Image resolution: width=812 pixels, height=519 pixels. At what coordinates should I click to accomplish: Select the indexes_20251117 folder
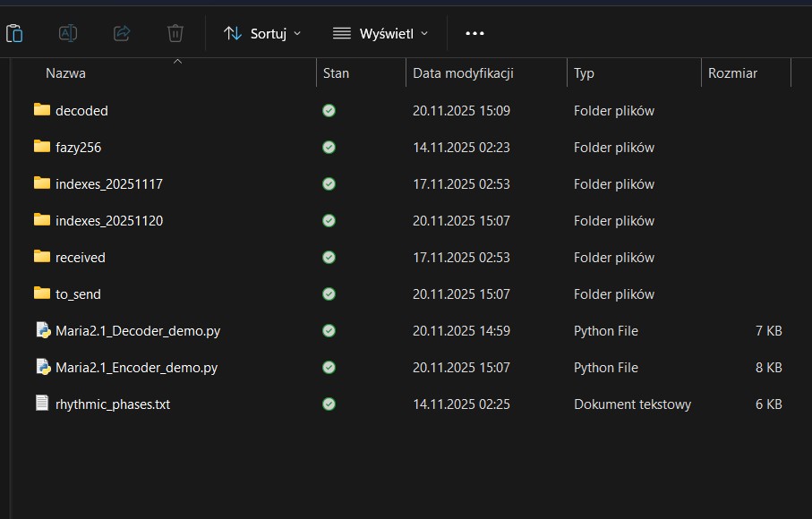[108, 183]
